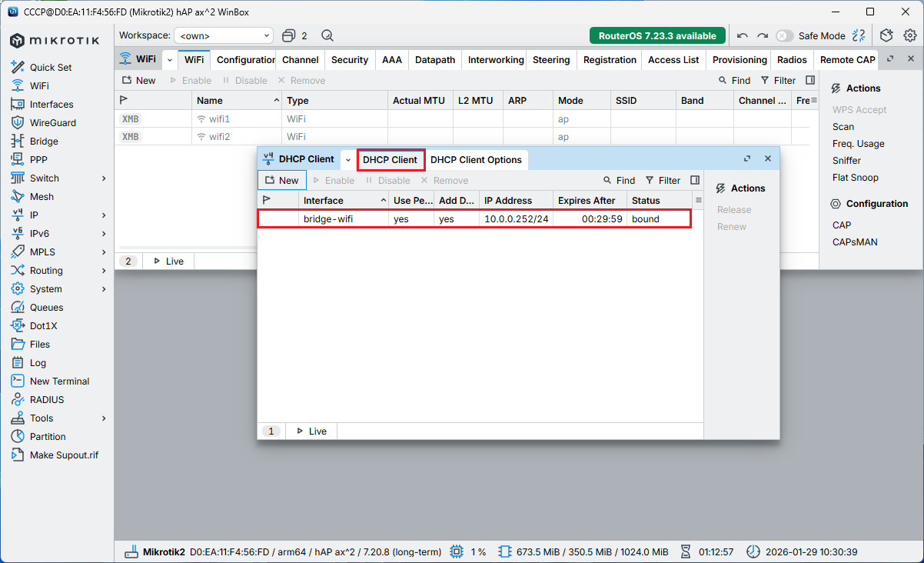The width and height of the screenshot is (924, 563).
Task: Select the wifi2 interface row
Action: tap(463, 137)
